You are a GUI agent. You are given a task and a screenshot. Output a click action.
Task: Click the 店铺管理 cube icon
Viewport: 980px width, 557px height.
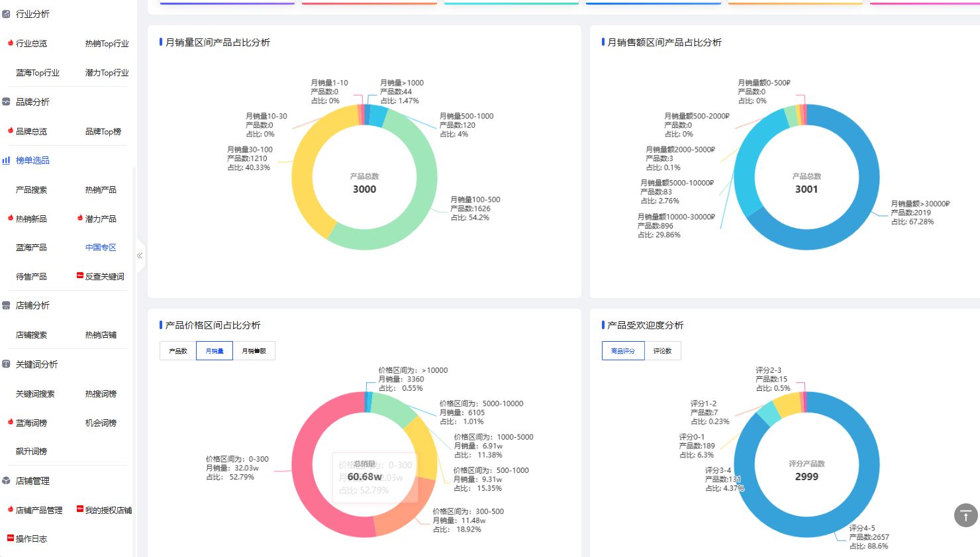click(6, 481)
